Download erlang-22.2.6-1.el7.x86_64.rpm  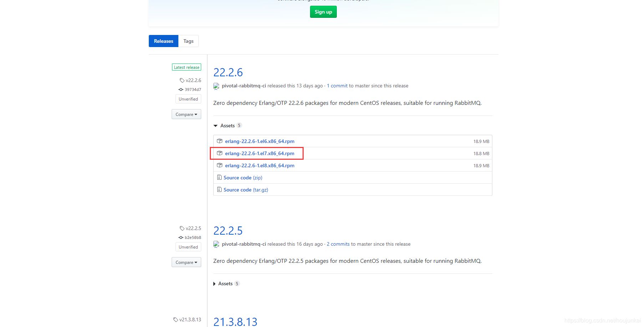(260, 153)
